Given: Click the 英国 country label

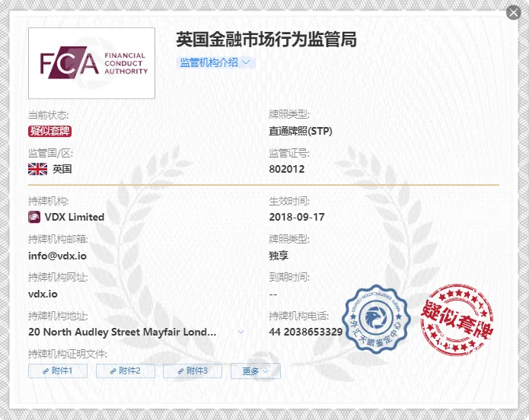Looking at the screenshot, I should pyautogui.click(x=62, y=169).
